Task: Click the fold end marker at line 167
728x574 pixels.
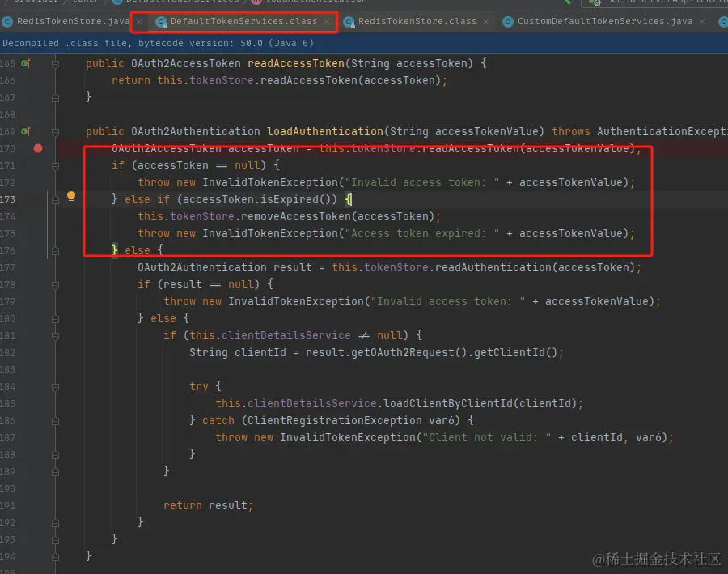Action: [x=55, y=98]
